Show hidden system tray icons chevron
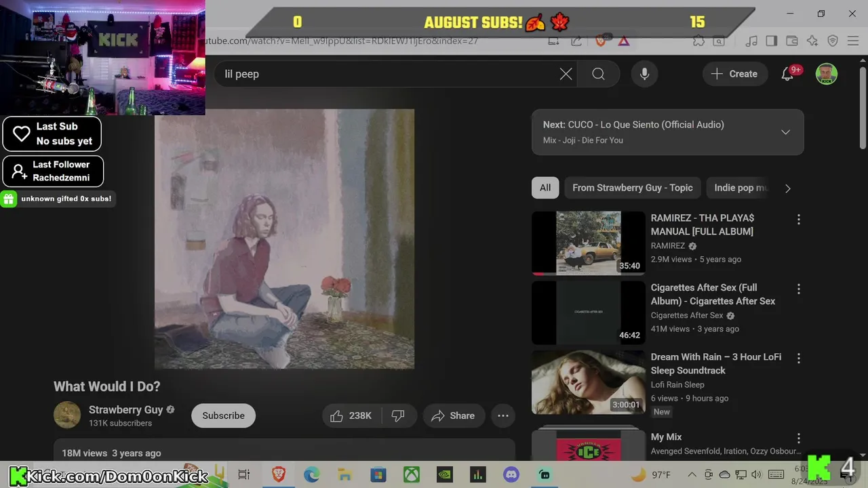 tap(692, 474)
